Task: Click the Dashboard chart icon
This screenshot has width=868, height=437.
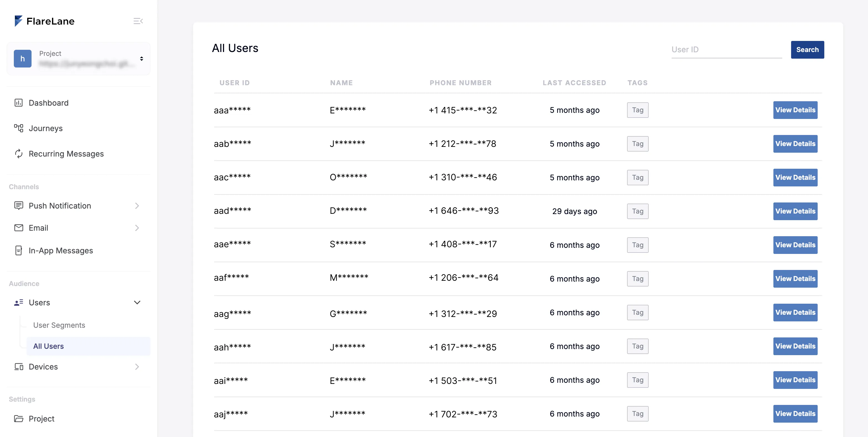Action: (x=19, y=103)
